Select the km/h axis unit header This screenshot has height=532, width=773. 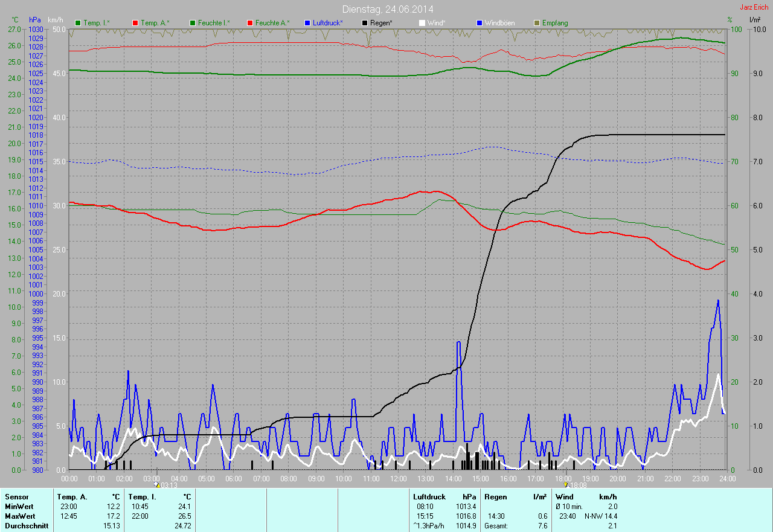point(56,20)
